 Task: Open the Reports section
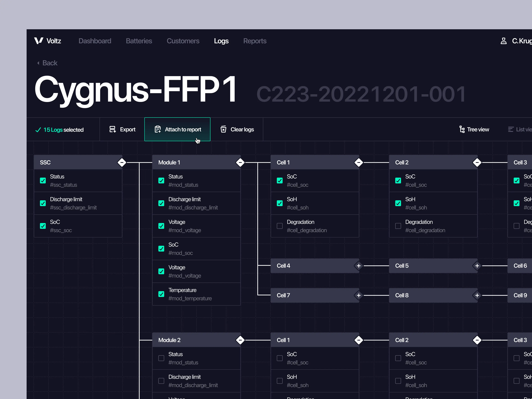tap(255, 41)
